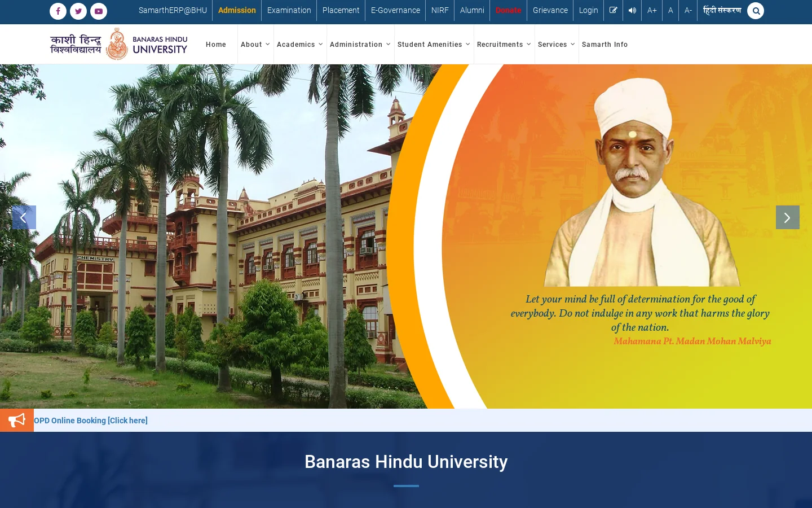812x508 pixels.
Task: Expand the About dropdown menu
Action: tap(255, 45)
